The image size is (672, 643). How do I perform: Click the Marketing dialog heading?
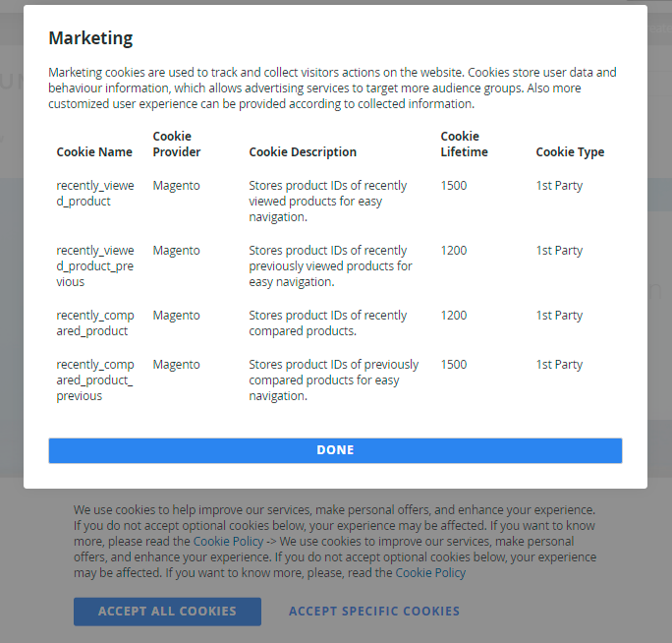click(x=90, y=38)
